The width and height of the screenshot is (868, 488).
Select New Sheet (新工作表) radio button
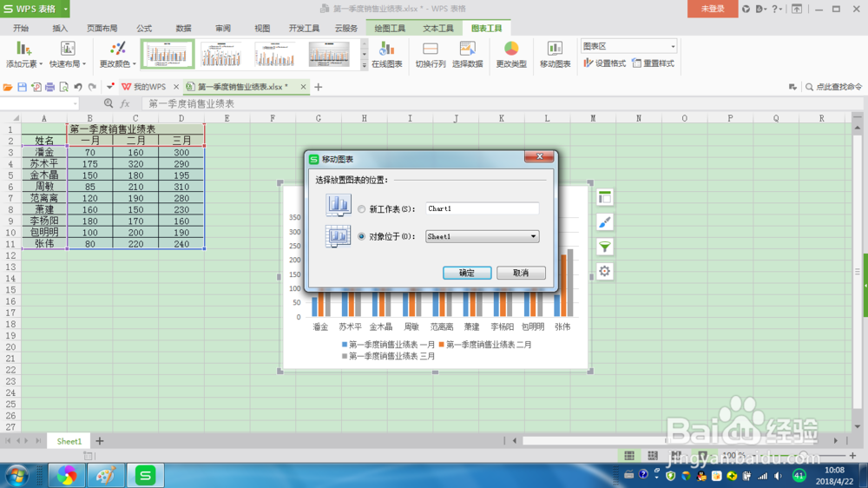pos(361,208)
